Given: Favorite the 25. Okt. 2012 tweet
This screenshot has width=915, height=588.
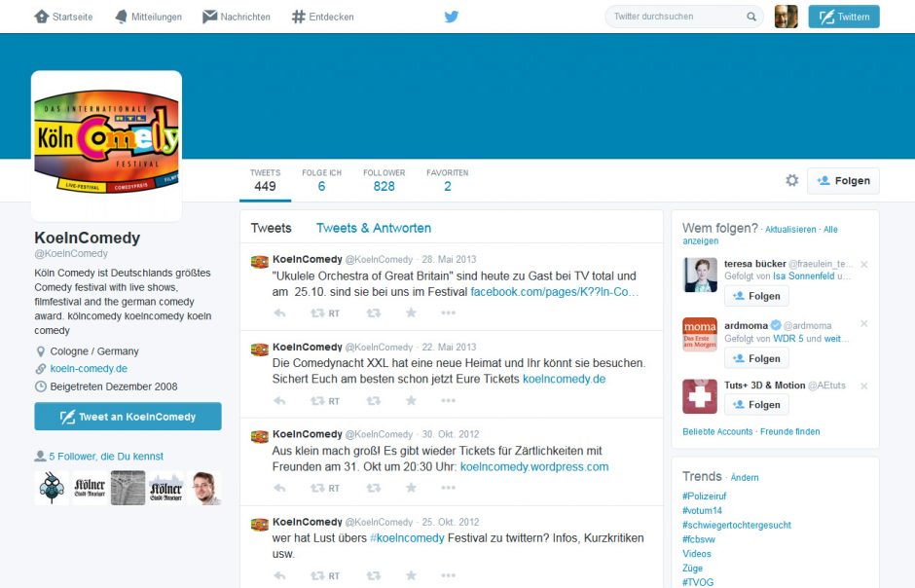Looking at the screenshot, I should [x=412, y=575].
